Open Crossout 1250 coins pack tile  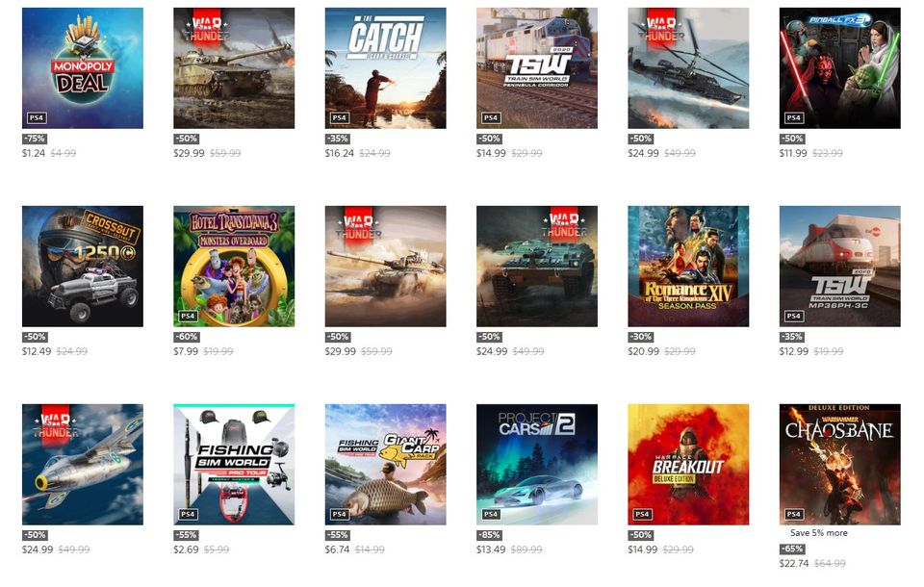[x=83, y=266]
